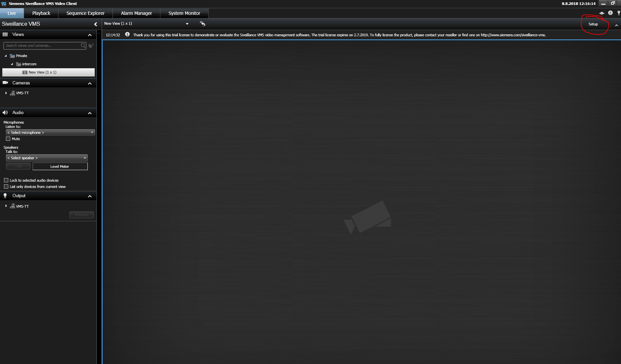Click the trial license warning icon
This screenshot has height=364, width=621.
tap(127, 35)
